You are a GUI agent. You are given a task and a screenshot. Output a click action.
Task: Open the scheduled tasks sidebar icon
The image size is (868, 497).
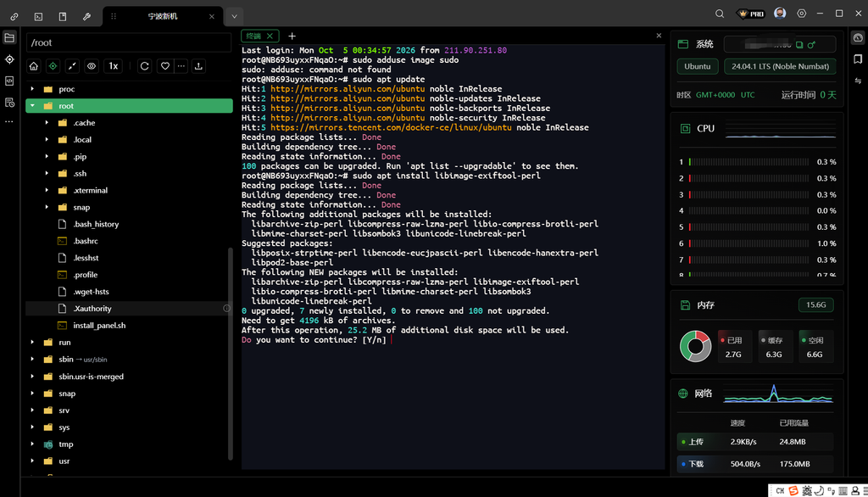pos(9,103)
